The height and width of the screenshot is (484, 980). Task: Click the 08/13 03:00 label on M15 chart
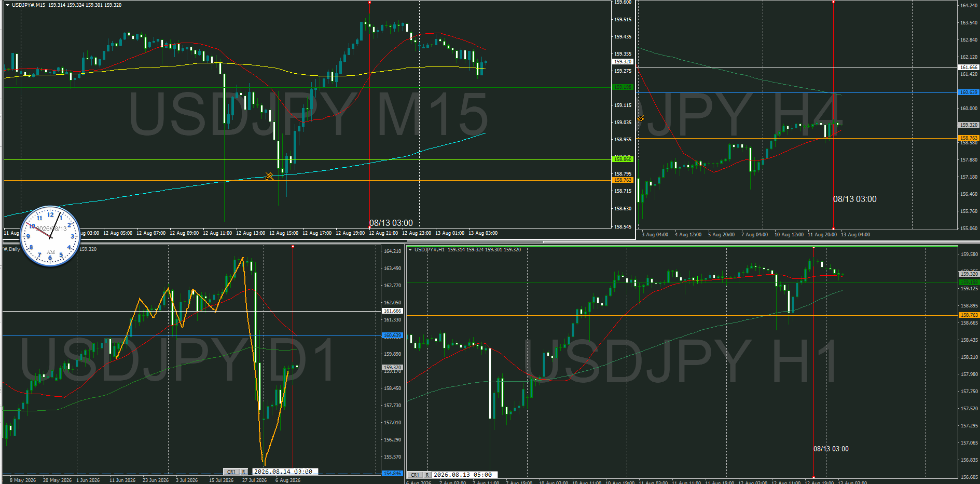(391, 223)
